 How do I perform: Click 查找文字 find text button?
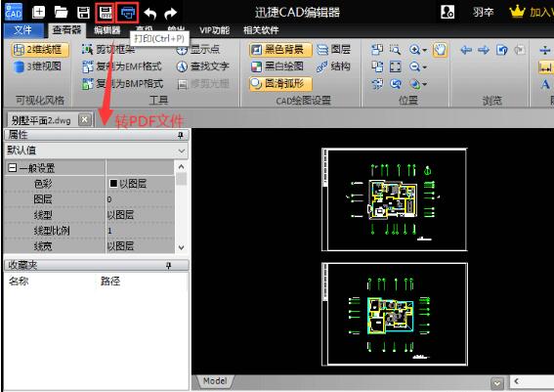point(203,66)
